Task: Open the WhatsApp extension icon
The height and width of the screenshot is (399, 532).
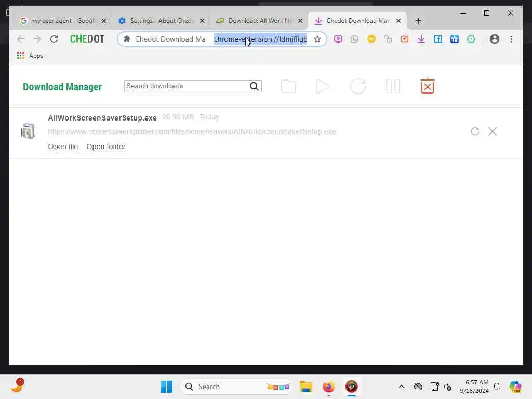Action: pyautogui.click(x=354, y=39)
